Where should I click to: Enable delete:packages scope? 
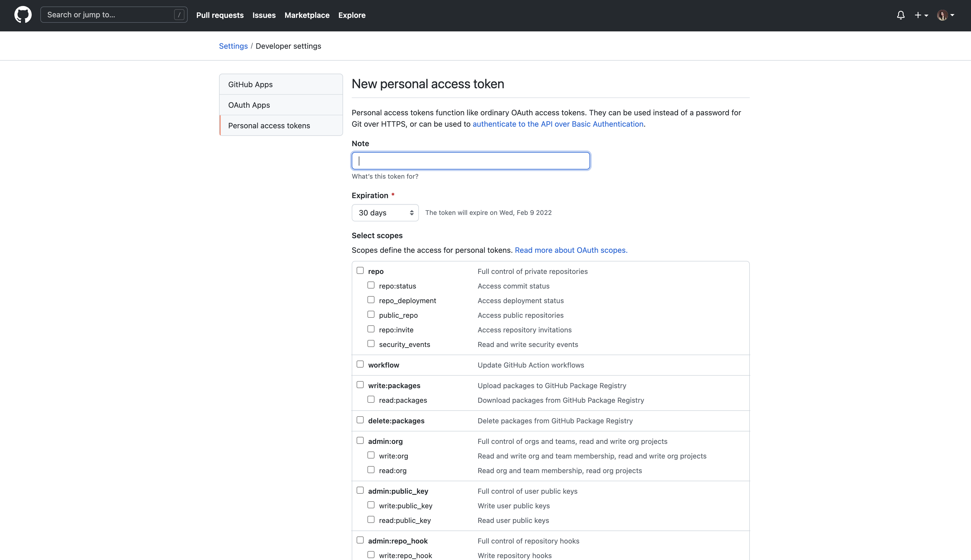(360, 420)
